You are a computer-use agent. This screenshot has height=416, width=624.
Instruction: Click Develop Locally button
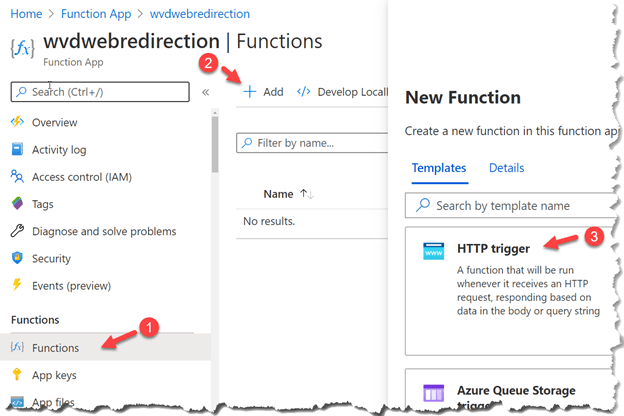pyautogui.click(x=343, y=92)
